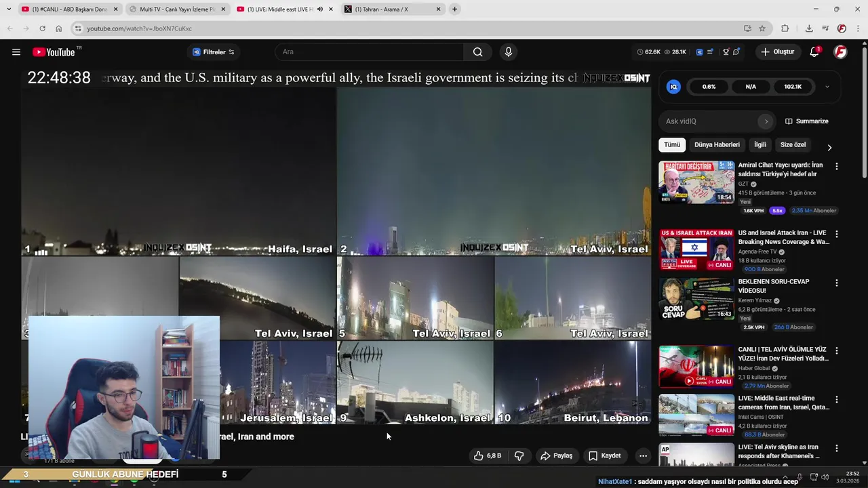Click the Kaydet save button
Viewport: 868px width, 488px height.
(604, 455)
